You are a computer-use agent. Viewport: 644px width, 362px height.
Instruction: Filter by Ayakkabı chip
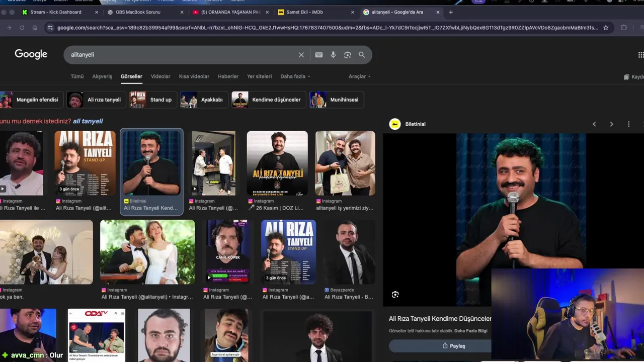204,100
